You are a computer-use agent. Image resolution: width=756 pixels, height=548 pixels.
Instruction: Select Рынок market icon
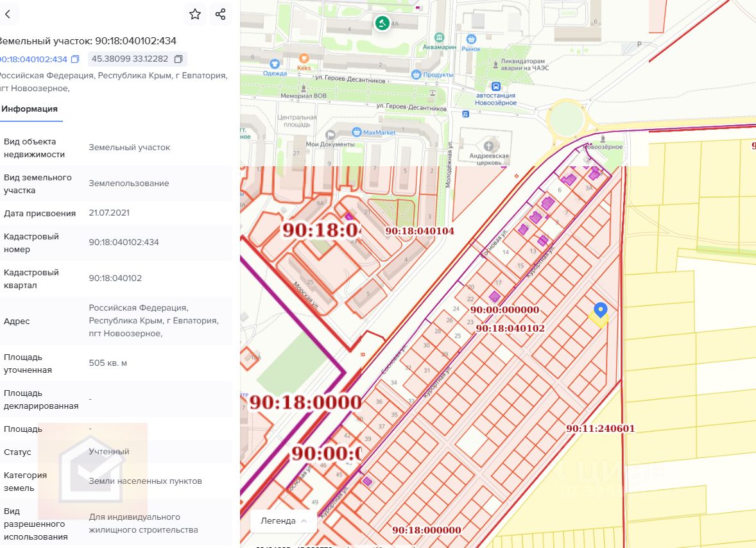(472, 39)
